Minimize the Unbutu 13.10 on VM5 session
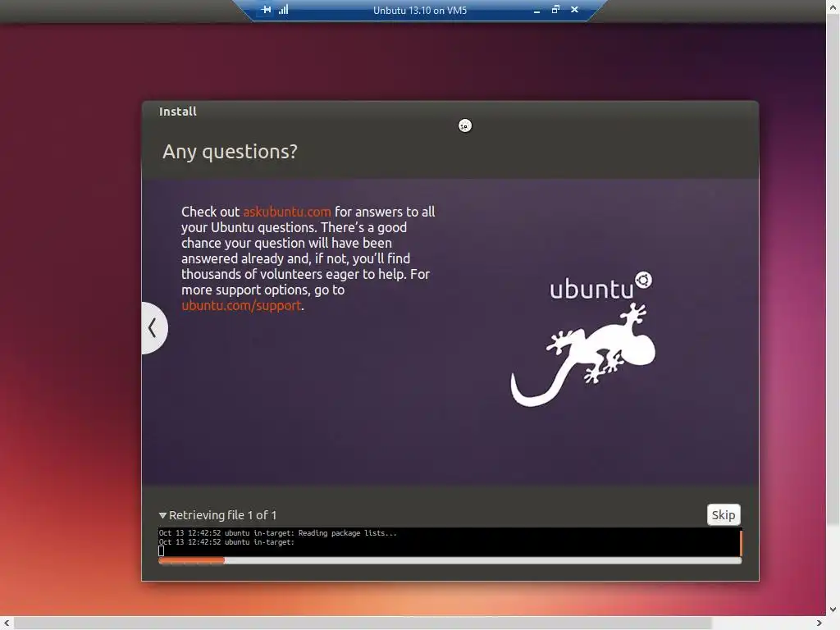840x630 pixels. [x=536, y=10]
